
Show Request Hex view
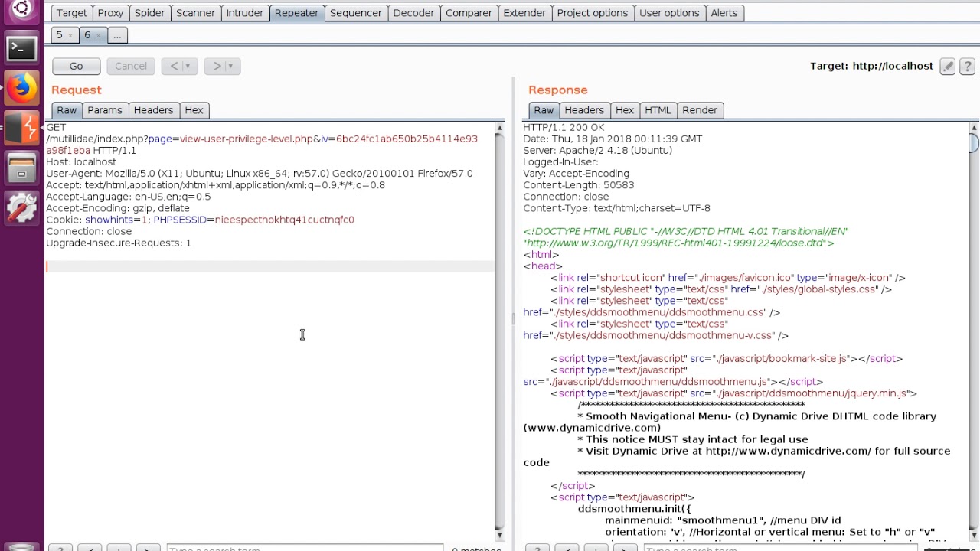tap(194, 110)
